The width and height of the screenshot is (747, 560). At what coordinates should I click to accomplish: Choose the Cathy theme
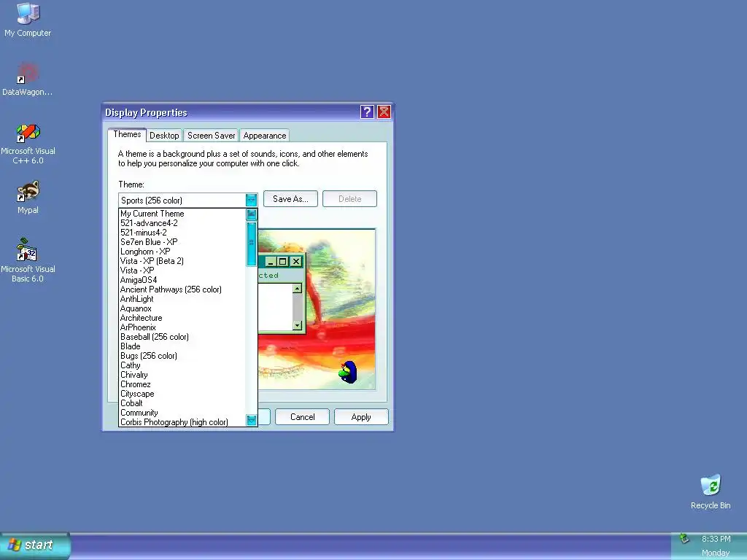pyautogui.click(x=182, y=365)
